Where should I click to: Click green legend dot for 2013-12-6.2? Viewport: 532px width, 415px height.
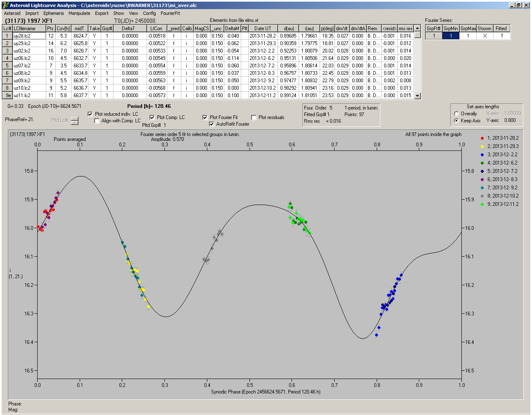click(x=483, y=163)
